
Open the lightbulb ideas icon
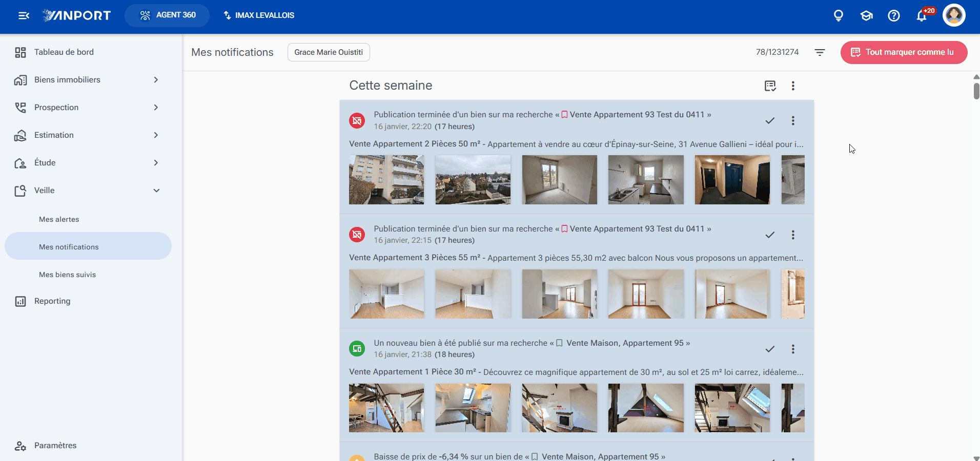[x=839, y=15]
